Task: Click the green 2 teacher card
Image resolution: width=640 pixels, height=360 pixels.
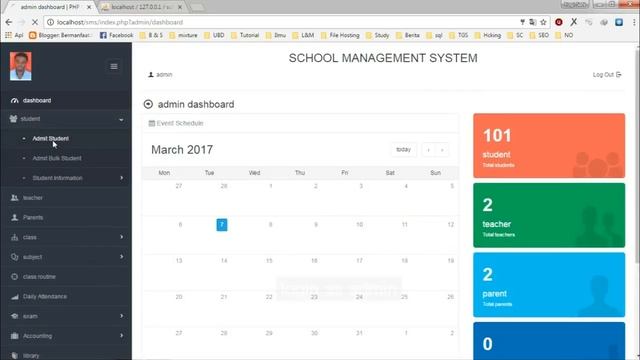Action: [x=549, y=215]
